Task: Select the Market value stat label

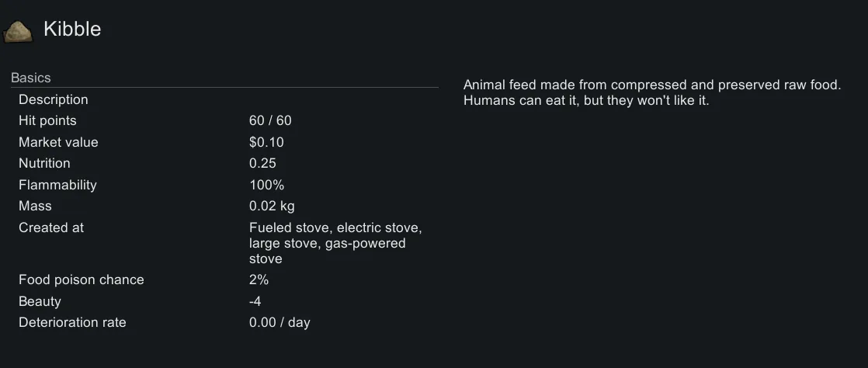Action: 58,142
